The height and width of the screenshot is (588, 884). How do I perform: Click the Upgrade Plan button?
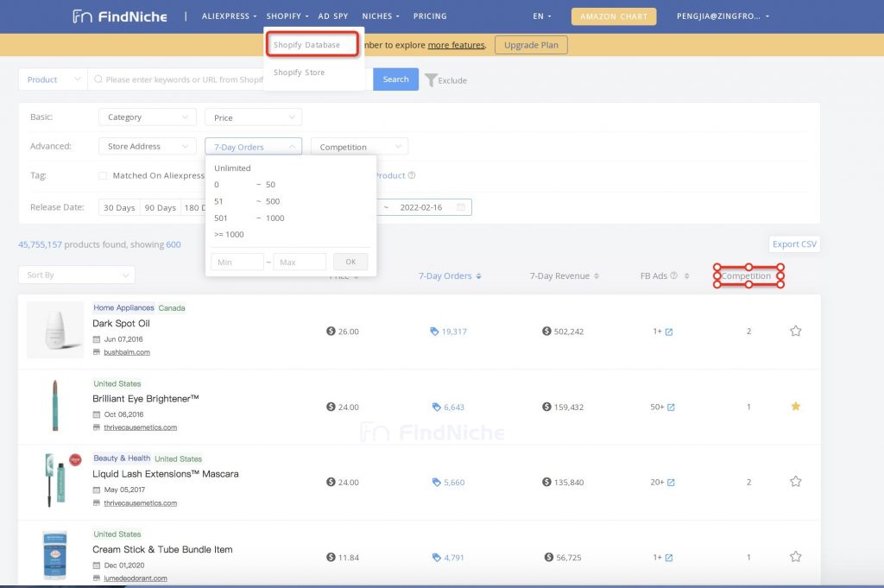tap(531, 45)
